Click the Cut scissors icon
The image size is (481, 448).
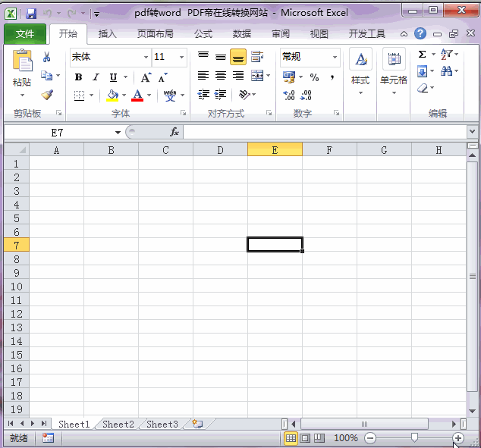47,58
